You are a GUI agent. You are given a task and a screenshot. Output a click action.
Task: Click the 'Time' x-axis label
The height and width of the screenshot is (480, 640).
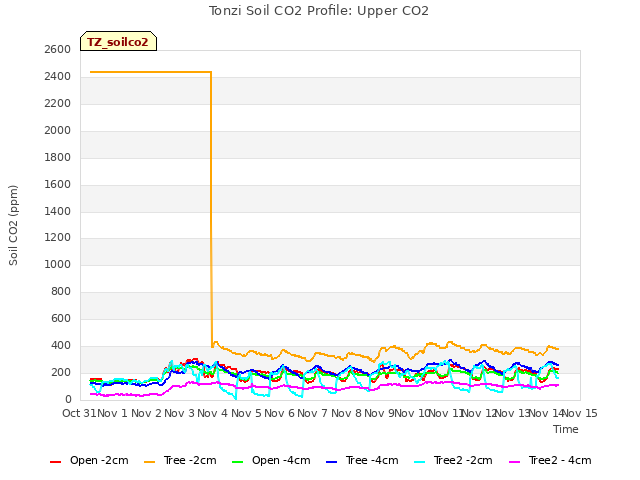566,429
